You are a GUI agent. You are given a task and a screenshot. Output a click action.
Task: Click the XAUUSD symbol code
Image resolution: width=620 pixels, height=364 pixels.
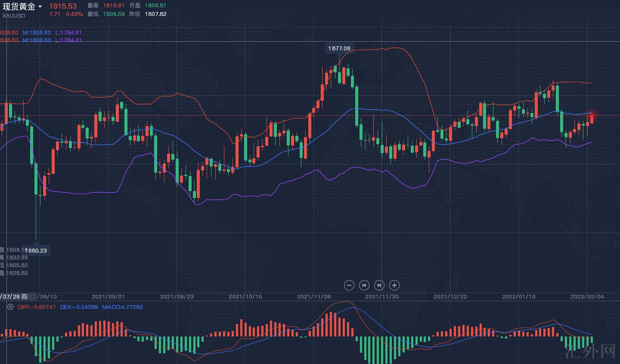click(x=14, y=15)
